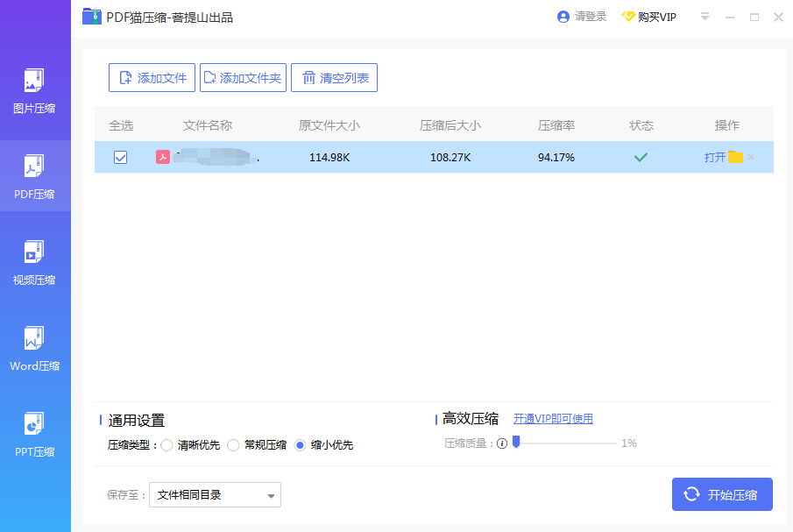The width and height of the screenshot is (793, 532).
Task: Open the PPT压缩 section
Action: (x=34, y=435)
